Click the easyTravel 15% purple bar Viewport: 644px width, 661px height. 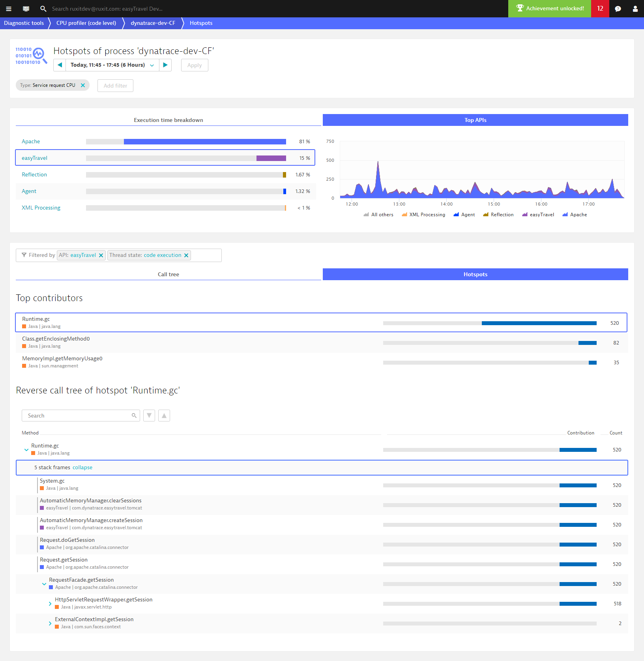(x=271, y=158)
